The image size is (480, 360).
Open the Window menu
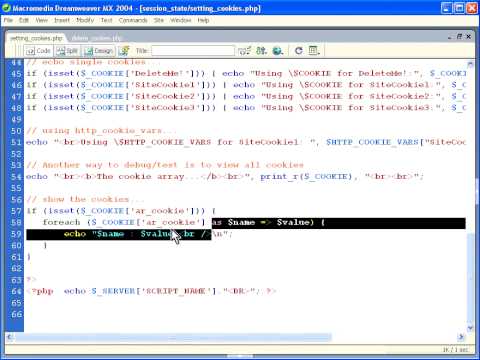(x=181, y=20)
